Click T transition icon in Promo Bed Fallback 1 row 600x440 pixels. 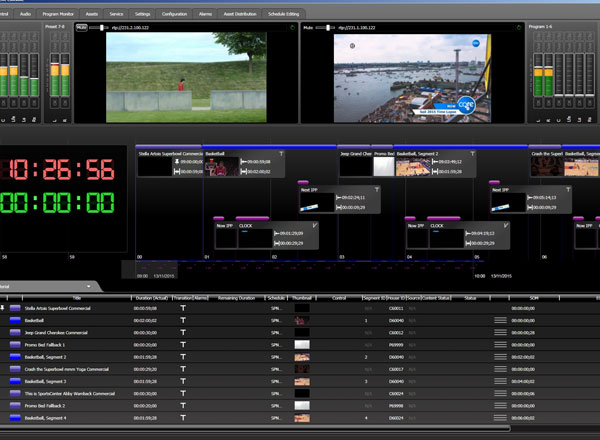point(183,345)
